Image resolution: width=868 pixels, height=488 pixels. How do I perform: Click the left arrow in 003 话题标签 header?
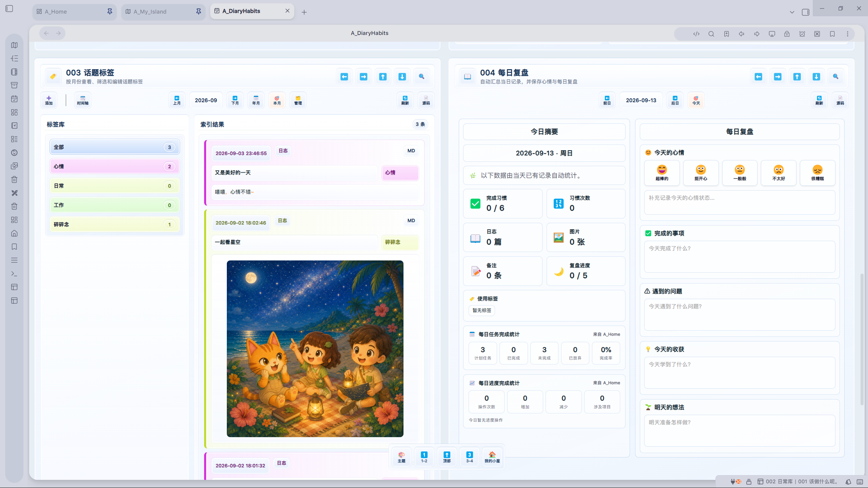click(344, 77)
